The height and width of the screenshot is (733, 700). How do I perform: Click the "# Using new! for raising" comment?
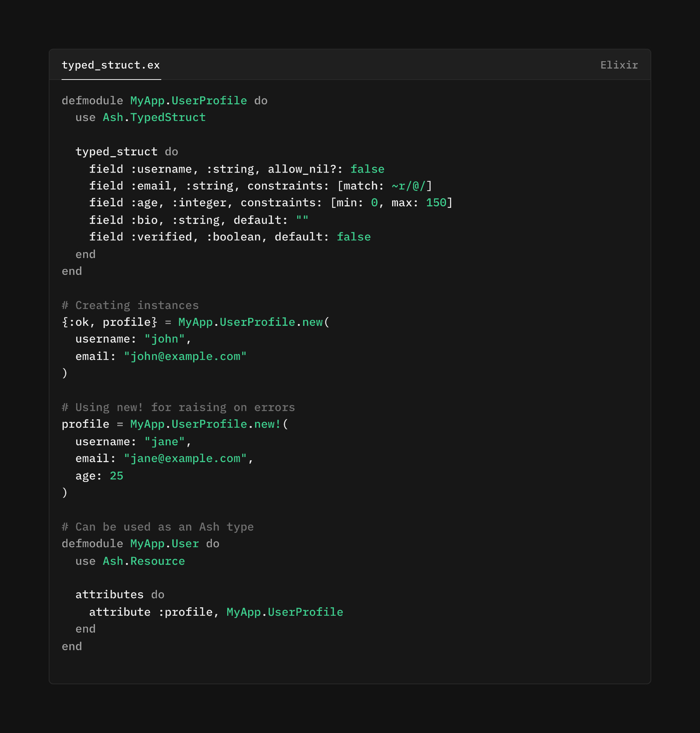178,407
